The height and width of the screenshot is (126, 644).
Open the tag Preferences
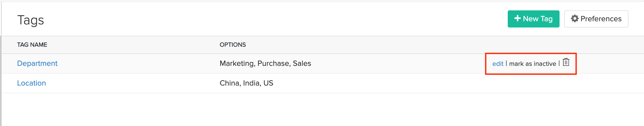coord(596,19)
